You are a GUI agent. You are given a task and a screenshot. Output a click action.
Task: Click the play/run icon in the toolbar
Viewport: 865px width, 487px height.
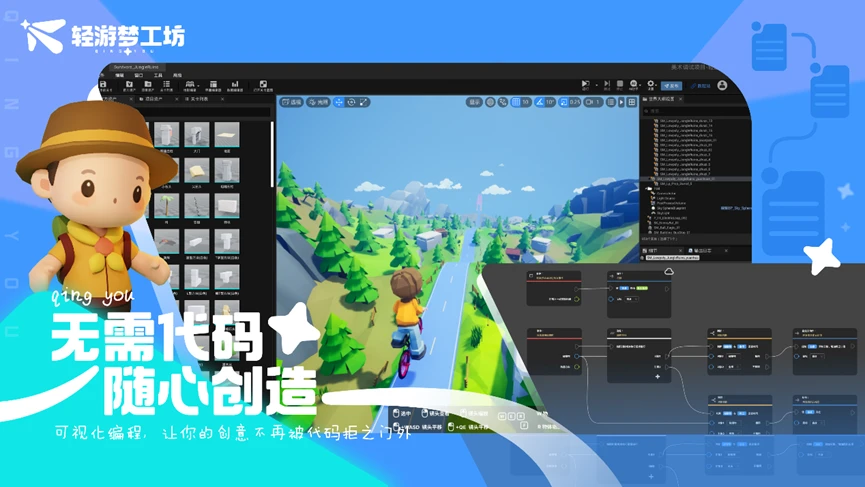(x=585, y=84)
